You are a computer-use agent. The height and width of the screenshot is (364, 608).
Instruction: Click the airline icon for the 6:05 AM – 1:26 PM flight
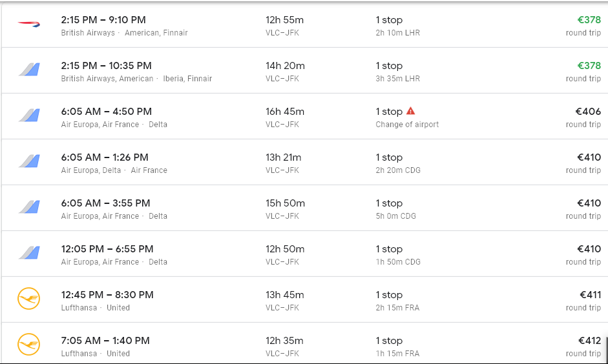29,161
